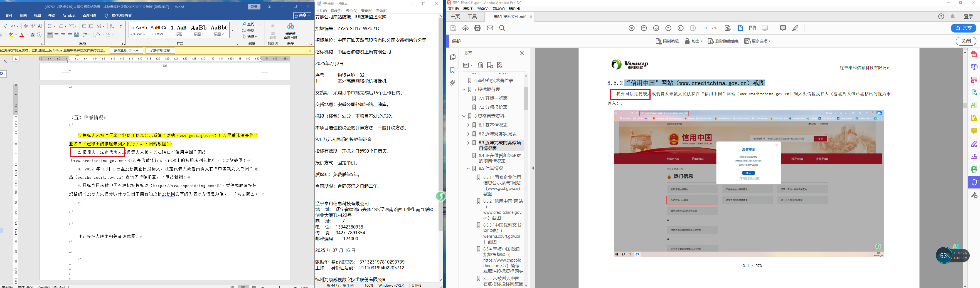Click Acrobat add comment note icon
This screenshot has height=288, width=980.
[x=783, y=28]
